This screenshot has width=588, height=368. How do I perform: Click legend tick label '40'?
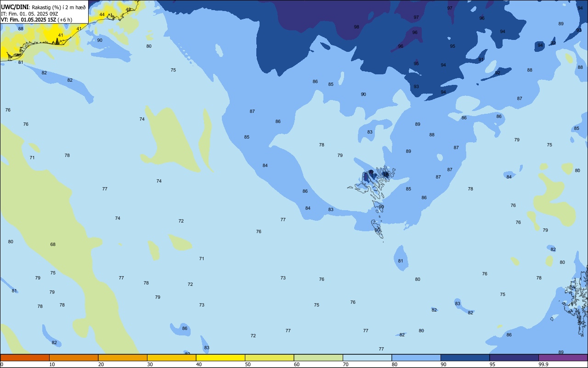pyautogui.click(x=199, y=364)
